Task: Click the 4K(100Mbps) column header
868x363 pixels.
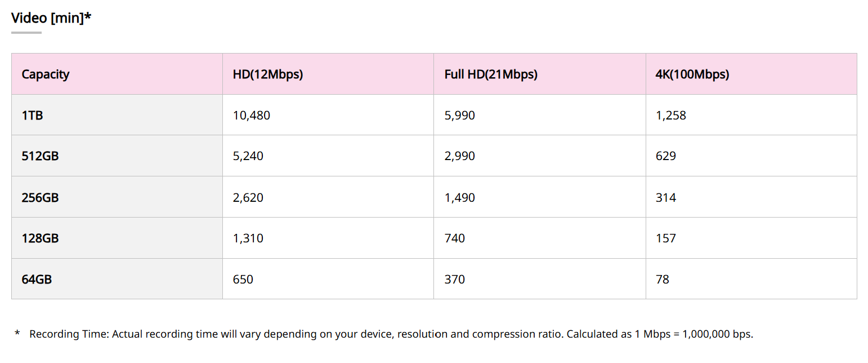Action: [x=692, y=74]
